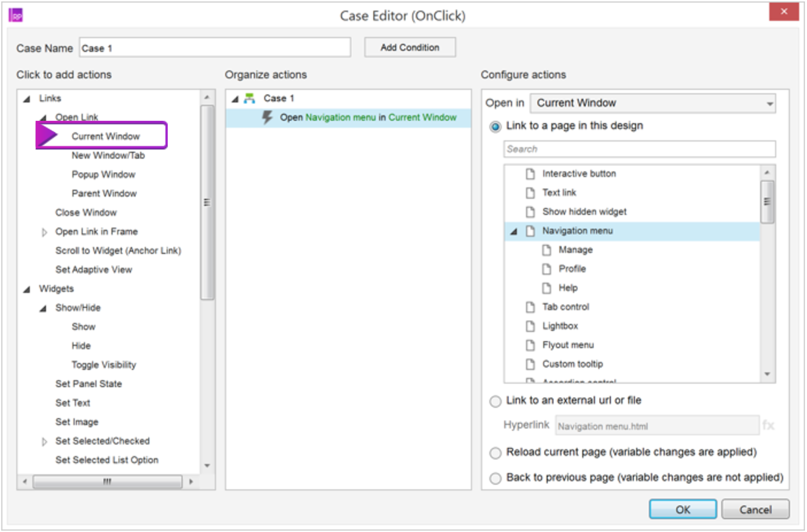Screen dimensions: 807x532
Task: Collapse the Navigation menu page node
Action: tap(514, 231)
